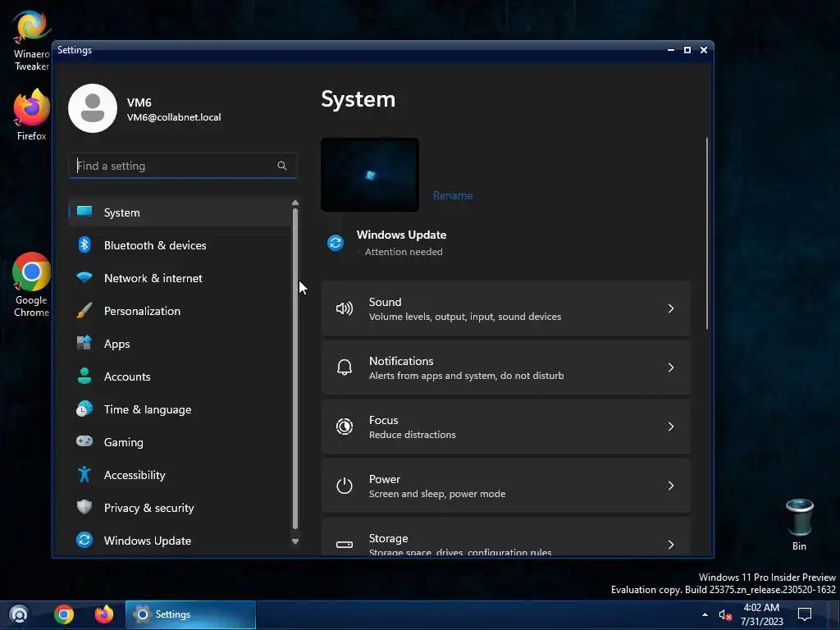The image size is (840, 630).
Task: Click the Find a setting field
Action: click(x=183, y=166)
